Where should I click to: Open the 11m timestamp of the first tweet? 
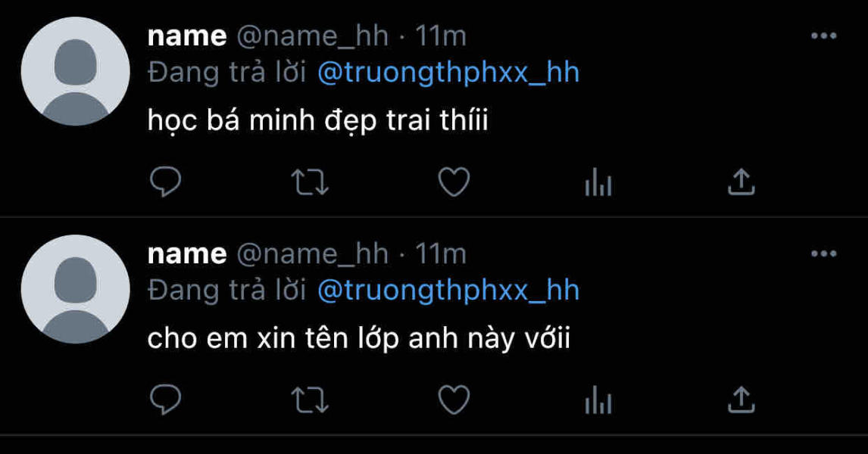[441, 36]
